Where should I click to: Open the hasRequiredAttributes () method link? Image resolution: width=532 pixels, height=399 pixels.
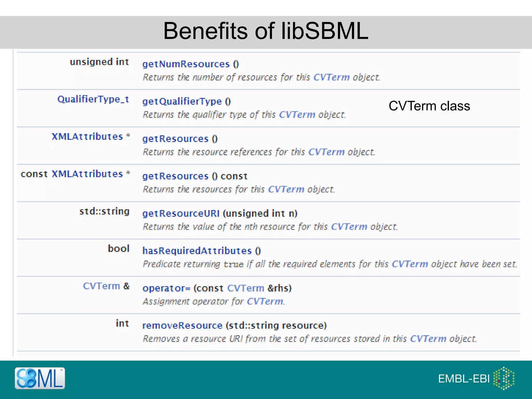197,251
